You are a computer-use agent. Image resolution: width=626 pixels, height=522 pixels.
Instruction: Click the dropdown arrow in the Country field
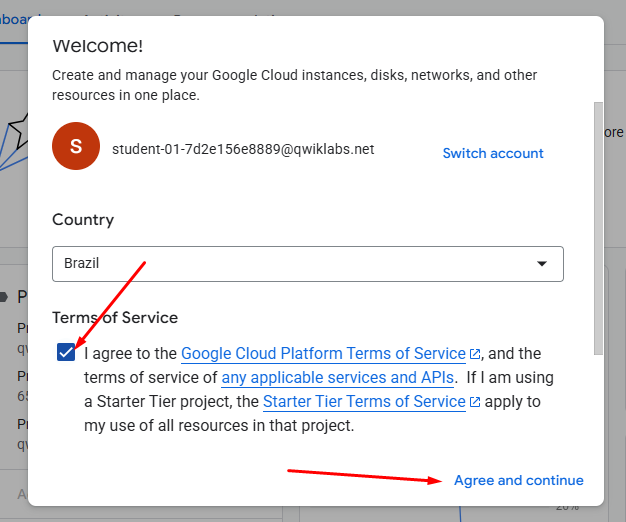(x=542, y=264)
